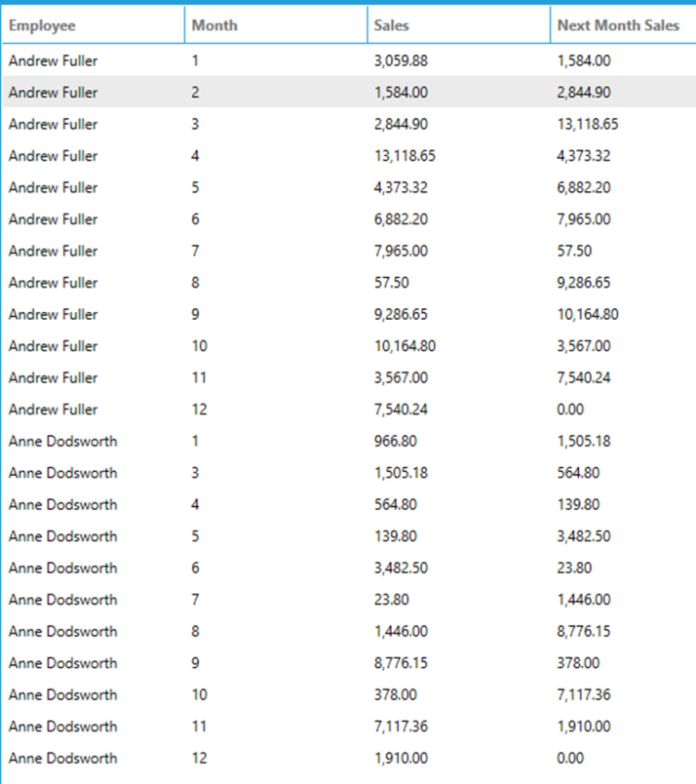Select Andrew Fuller's month 6 row

coord(349,219)
